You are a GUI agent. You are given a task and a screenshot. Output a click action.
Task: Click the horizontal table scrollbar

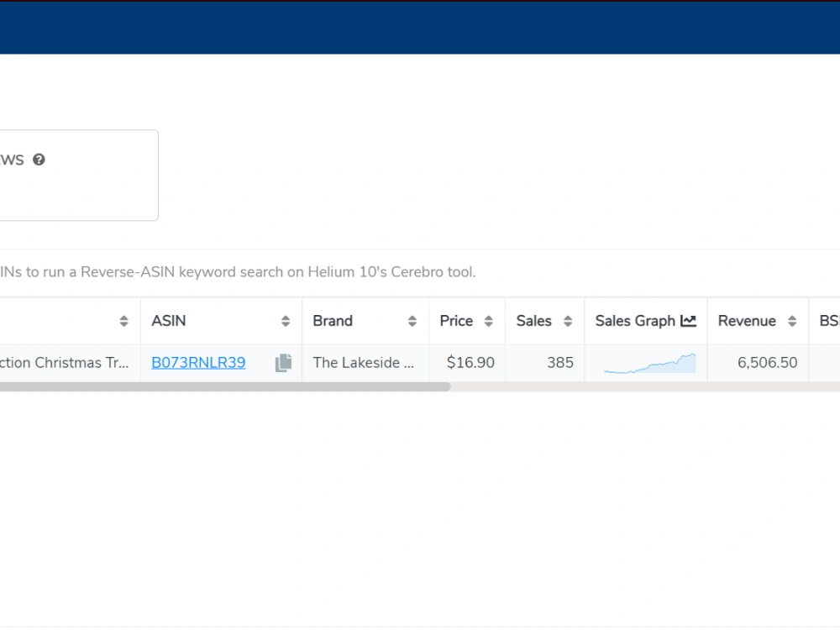[225, 386]
